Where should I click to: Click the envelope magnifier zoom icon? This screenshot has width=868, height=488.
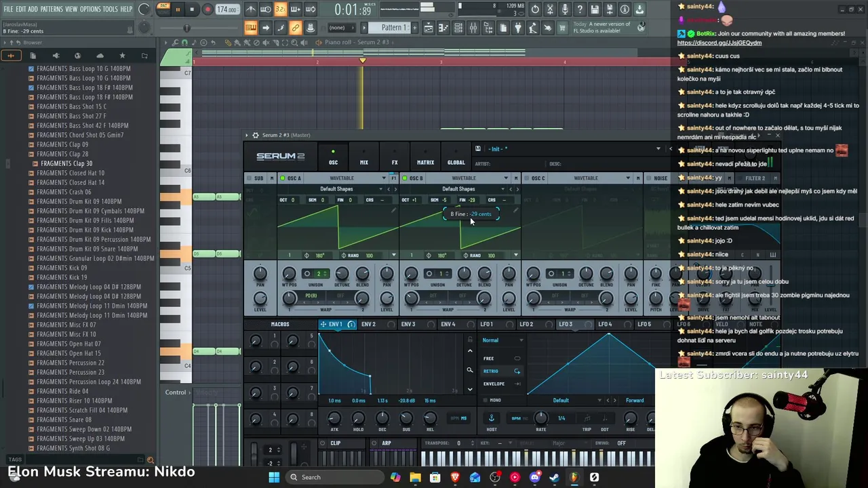click(469, 370)
